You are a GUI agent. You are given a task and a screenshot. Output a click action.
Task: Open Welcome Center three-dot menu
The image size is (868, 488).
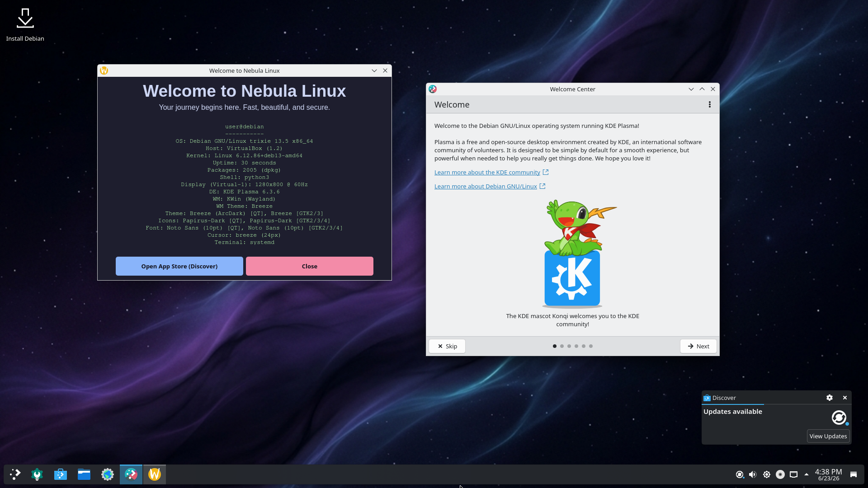[710, 104]
